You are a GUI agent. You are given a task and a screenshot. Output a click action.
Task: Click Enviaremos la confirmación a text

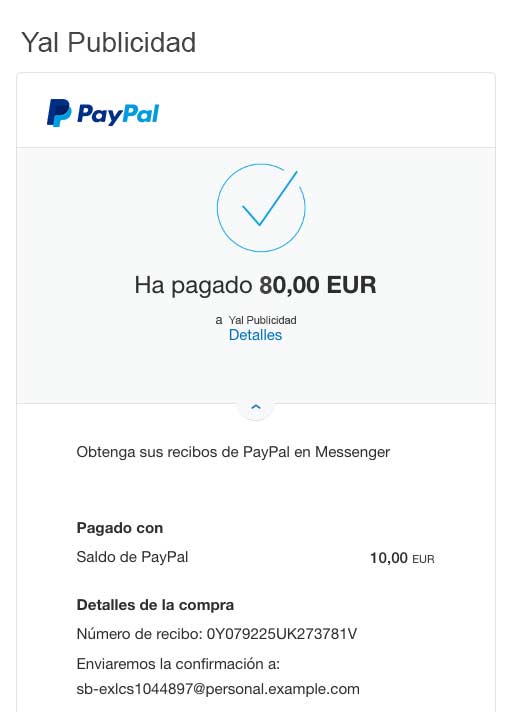pos(178,664)
